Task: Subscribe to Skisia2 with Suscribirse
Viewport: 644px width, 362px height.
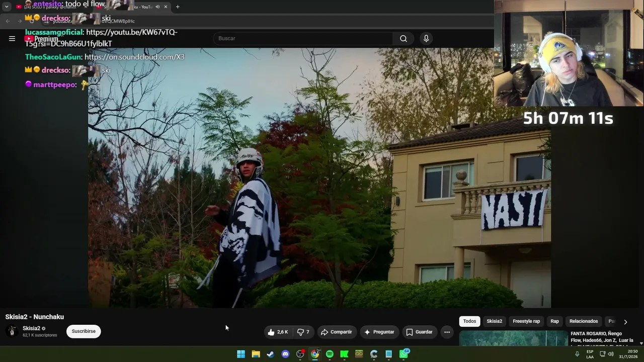Action: tap(84, 331)
